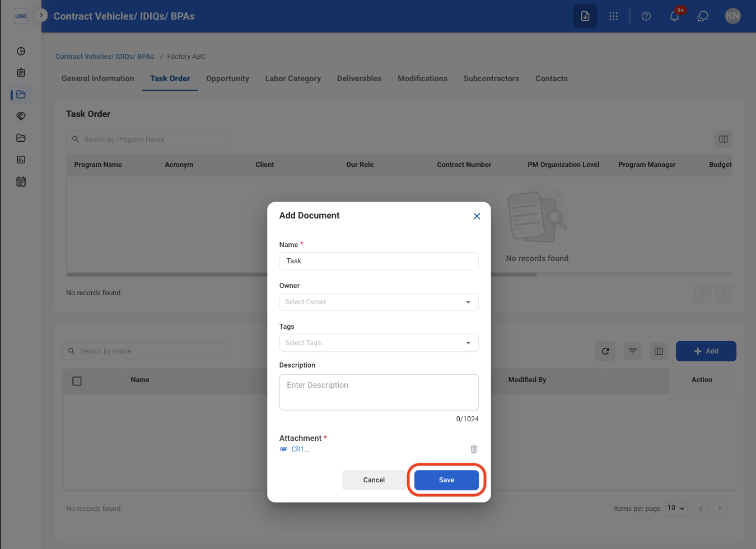Expand the Select Tags dropdown
Image resolution: width=756 pixels, height=549 pixels.
coord(379,343)
